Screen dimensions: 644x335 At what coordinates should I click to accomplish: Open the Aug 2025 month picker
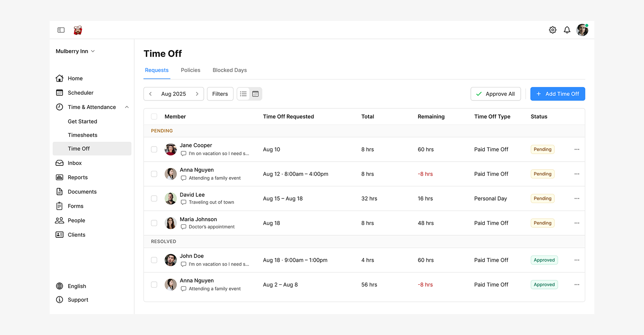[x=174, y=94]
